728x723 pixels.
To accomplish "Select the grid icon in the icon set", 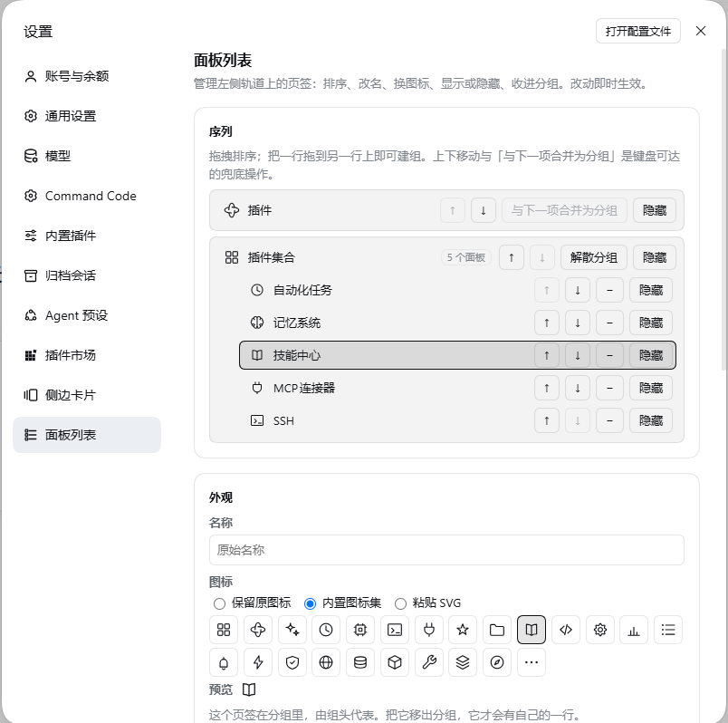I will click(x=224, y=630).
